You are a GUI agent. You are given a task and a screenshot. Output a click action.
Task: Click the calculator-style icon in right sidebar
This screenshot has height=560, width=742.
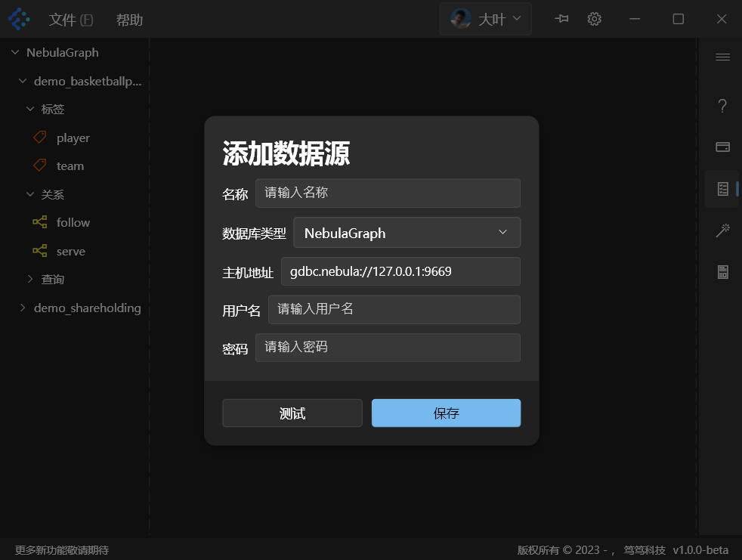pos(722,272)
